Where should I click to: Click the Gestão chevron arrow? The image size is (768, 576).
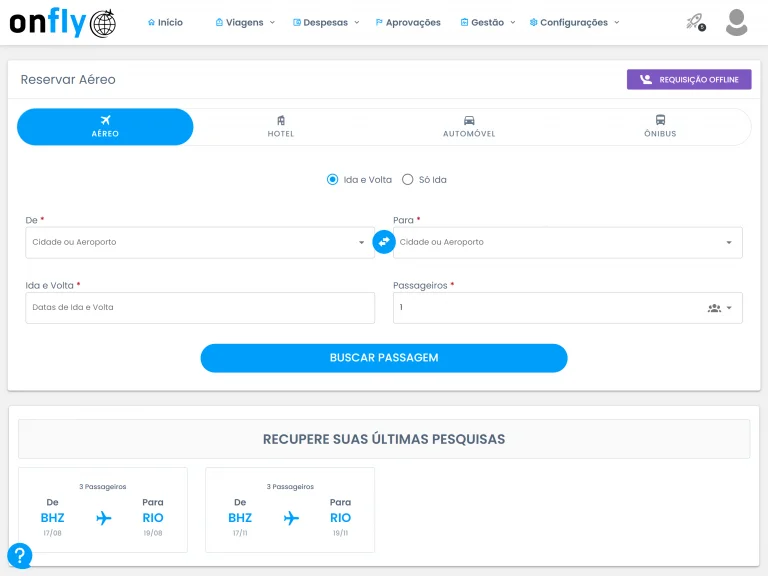[513, 23]
